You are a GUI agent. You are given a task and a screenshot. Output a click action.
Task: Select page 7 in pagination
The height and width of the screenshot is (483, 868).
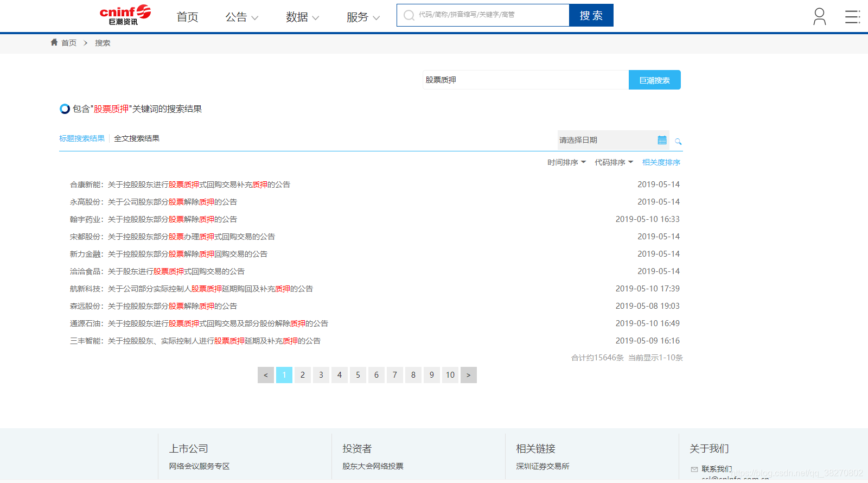point(395,375)
